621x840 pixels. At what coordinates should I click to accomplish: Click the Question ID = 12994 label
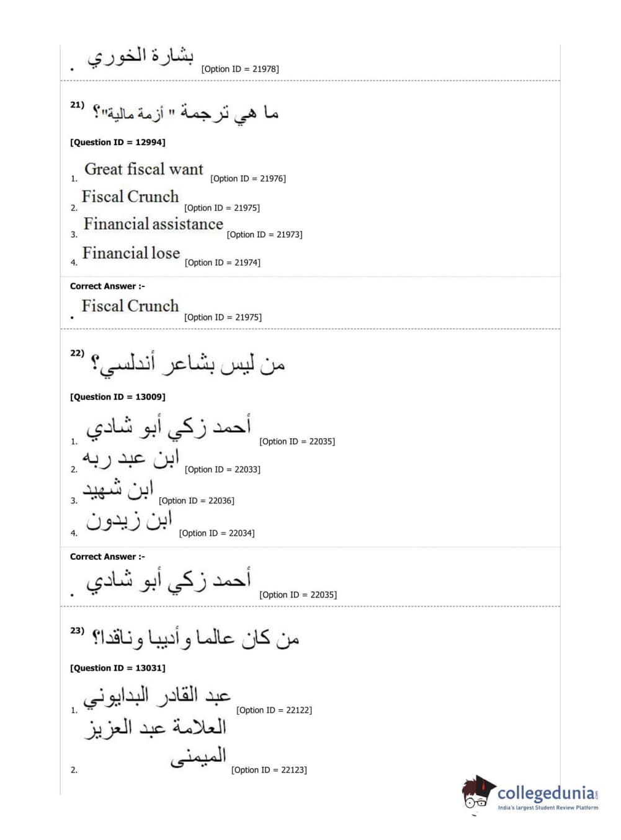pyautogui.click(x=118, y=142)
